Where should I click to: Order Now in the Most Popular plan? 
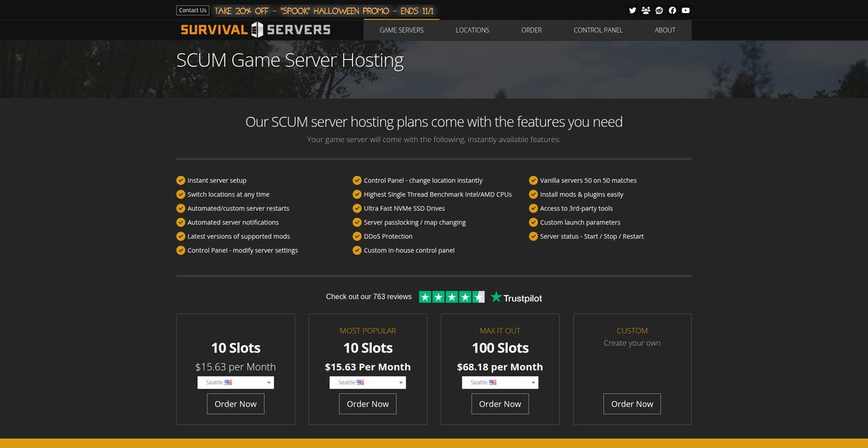point(367,404)
